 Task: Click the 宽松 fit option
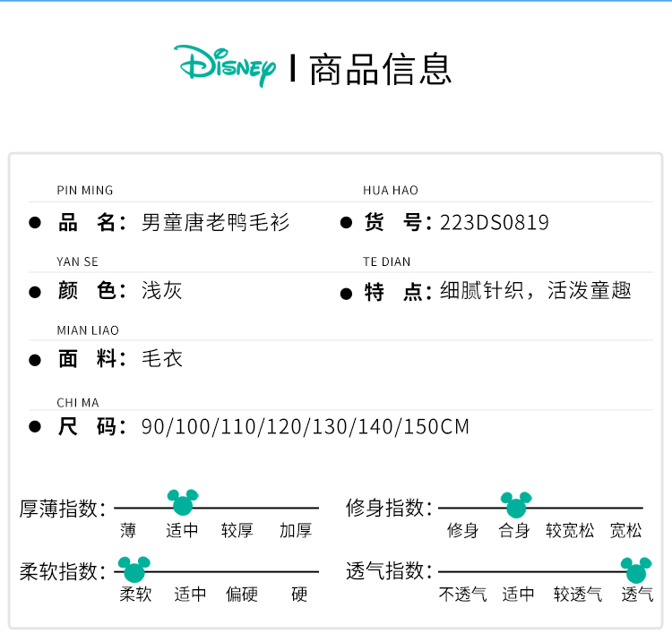click(625, 531)
